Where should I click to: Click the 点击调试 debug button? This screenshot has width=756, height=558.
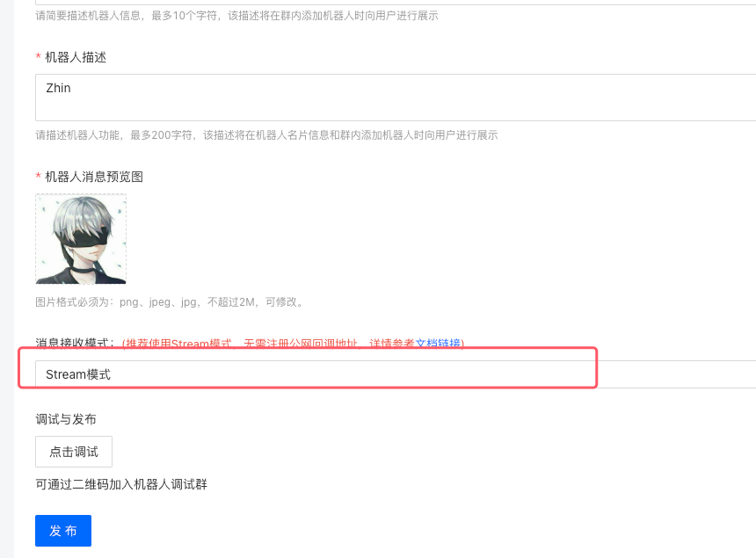(74, 452)
